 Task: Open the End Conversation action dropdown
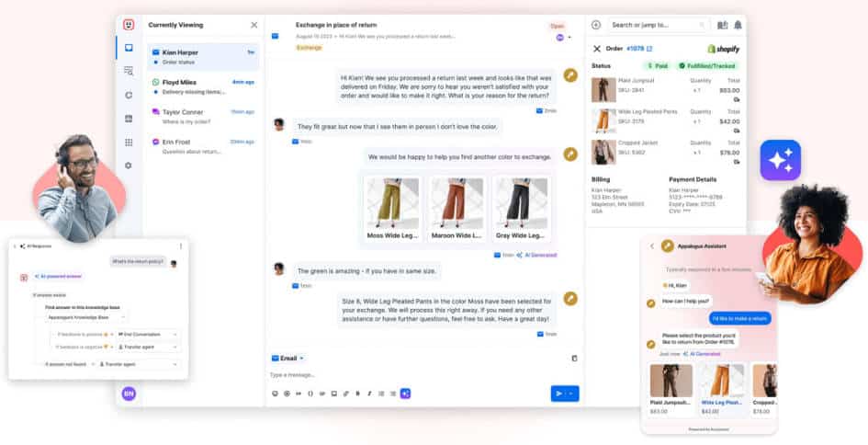(147, 334)
